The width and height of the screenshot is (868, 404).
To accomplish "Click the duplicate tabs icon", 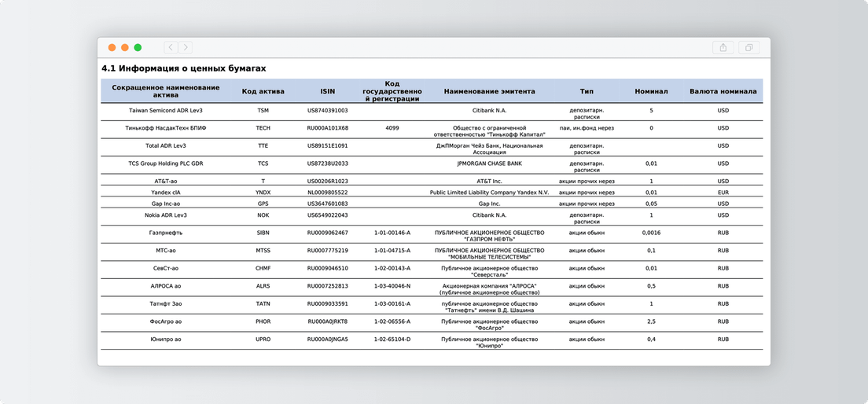I will coord(749,48).
